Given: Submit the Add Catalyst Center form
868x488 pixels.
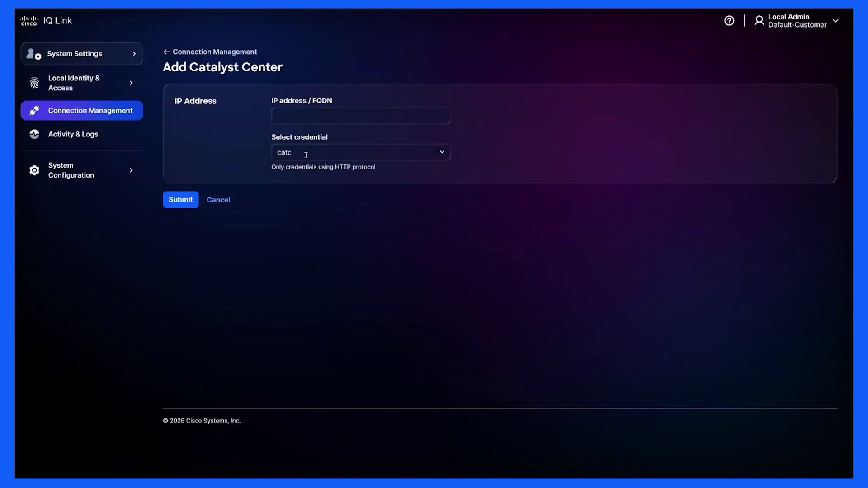Looking at the screenshot, I should (x=181, y=200).
